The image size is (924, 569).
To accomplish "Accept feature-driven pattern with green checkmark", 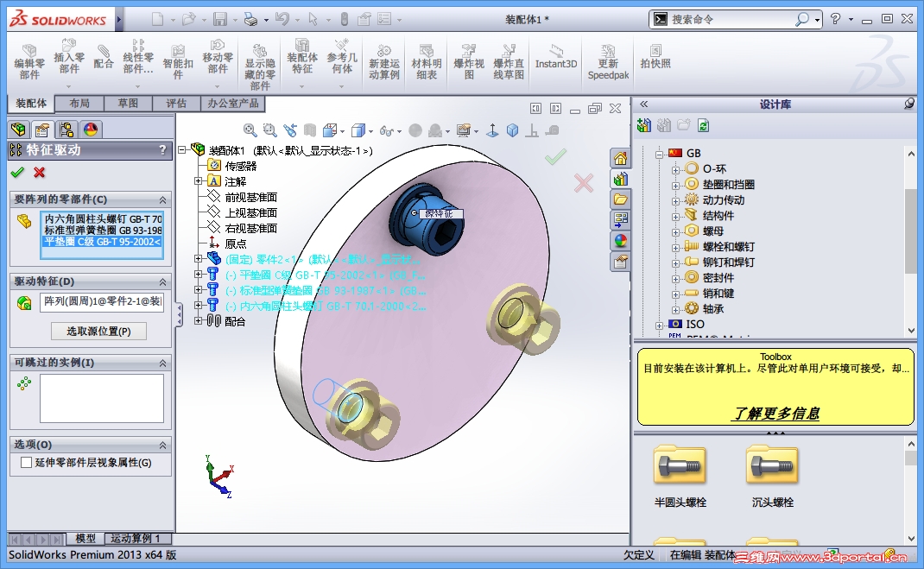I will coord(17,172).
